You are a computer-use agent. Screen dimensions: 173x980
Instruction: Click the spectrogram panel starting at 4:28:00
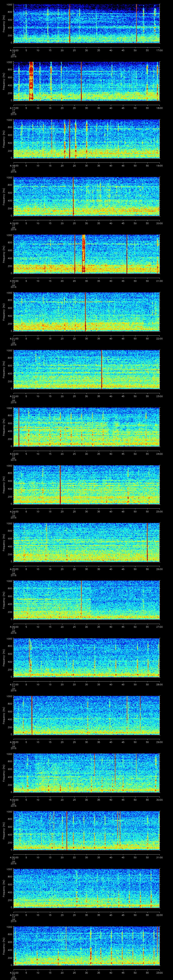click(x=86, y=715)
